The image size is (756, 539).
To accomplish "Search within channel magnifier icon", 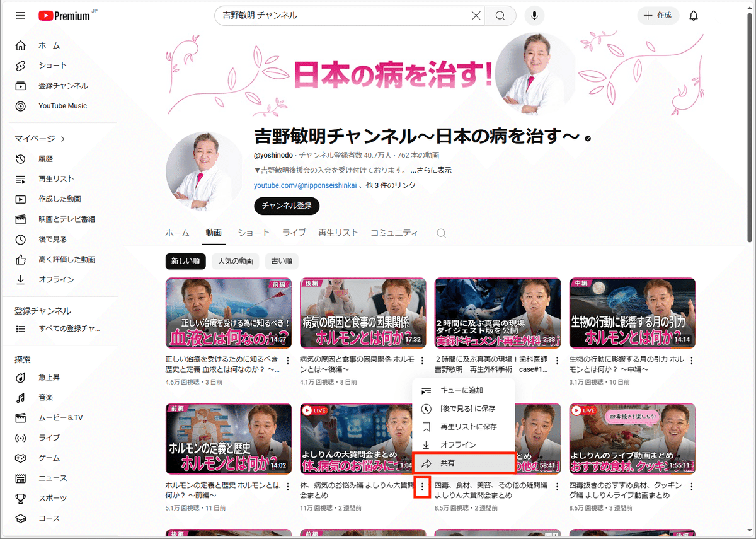I will click(441, 233).
